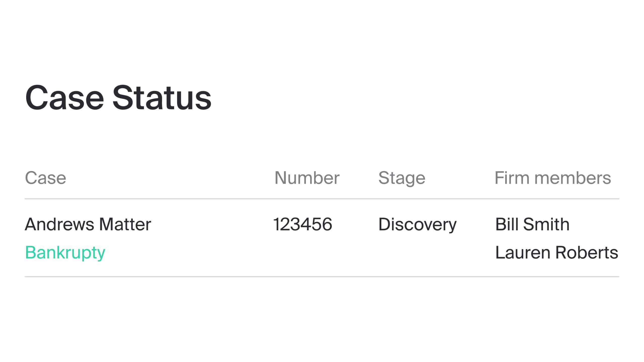Open the green Bankrupty category link
The width and height of the screenshot is (644, 362).
pyautogui.click(x=65, y=253)
